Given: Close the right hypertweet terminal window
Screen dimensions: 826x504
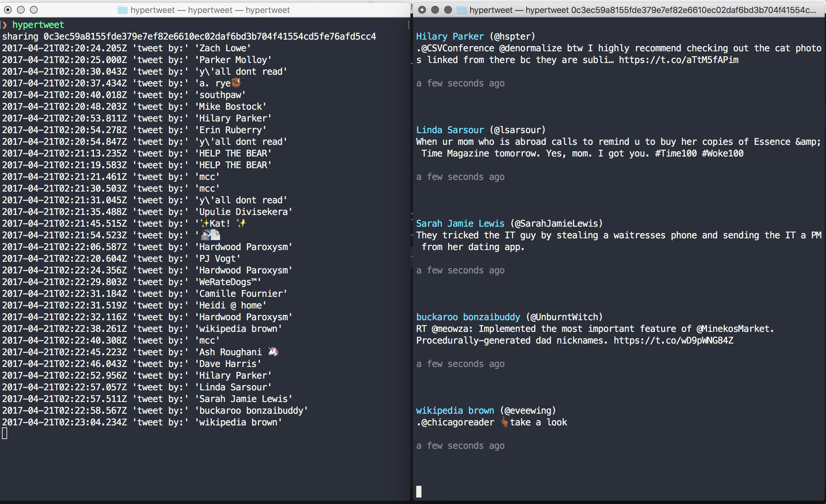Looking at the screenshot, I should click(x=422, y=10).
